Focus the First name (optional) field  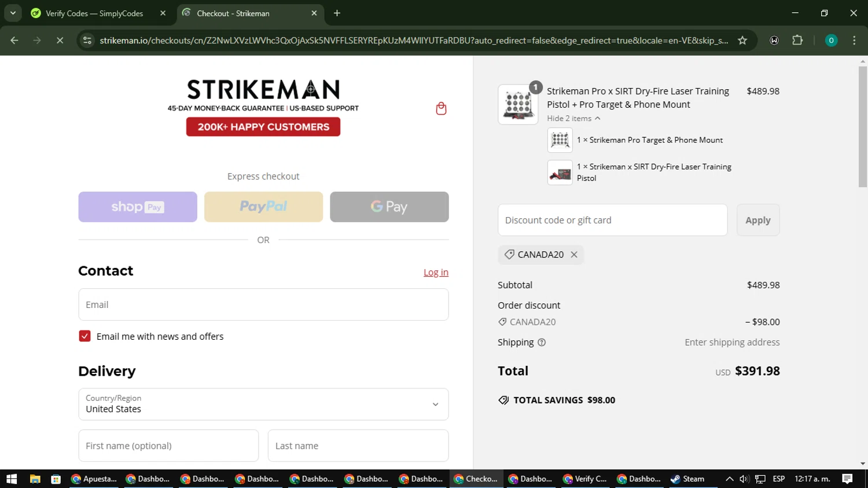point(168,446)
